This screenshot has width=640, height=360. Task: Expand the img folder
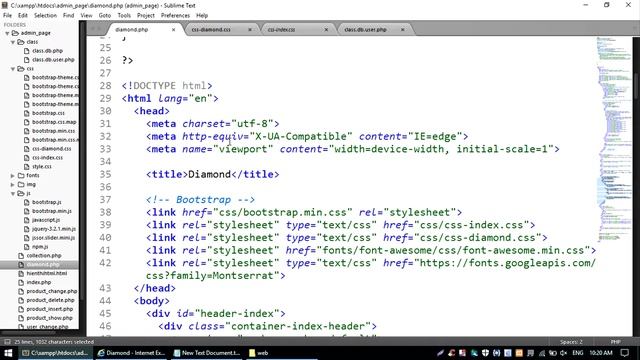[x=13, y=184]
